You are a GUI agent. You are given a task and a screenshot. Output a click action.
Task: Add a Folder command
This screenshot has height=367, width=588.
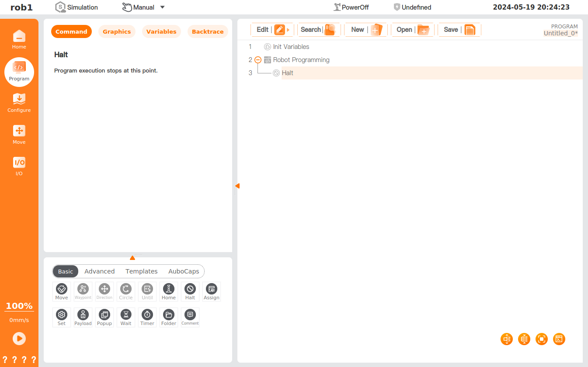point(169,317)
